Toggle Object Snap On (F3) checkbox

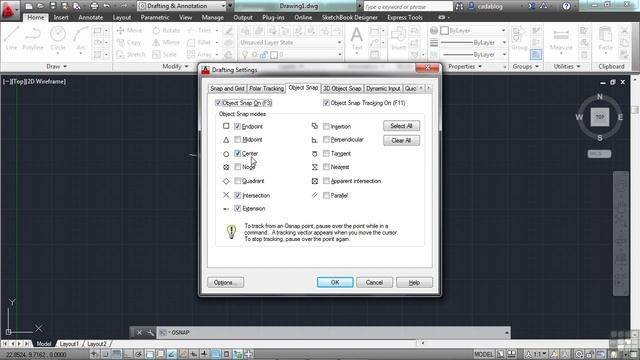click(x=218, y=103)
